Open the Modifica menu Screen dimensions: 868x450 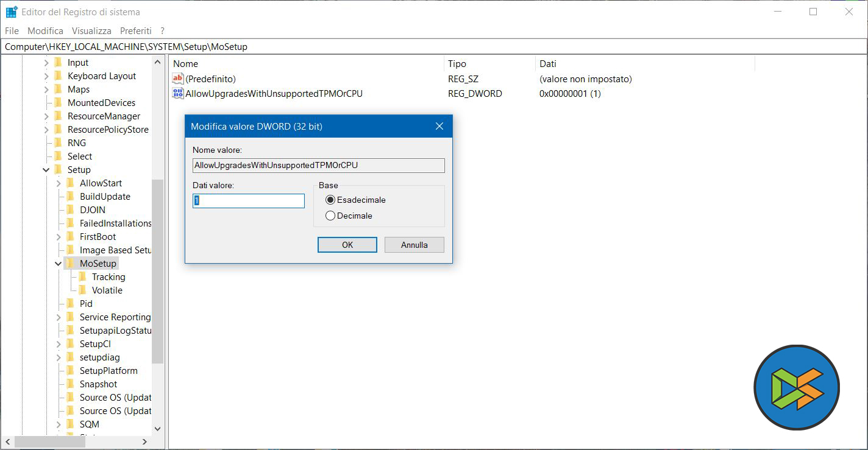[x=45, y=30]
